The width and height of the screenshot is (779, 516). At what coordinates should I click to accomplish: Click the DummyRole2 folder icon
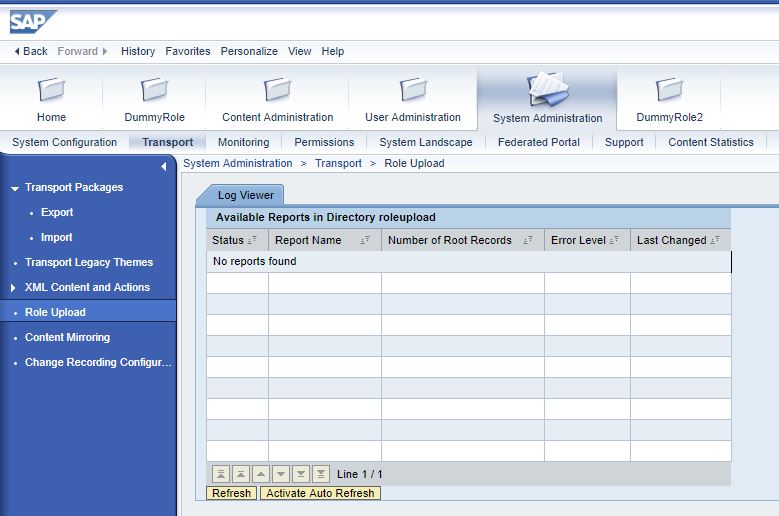(669, 90)
